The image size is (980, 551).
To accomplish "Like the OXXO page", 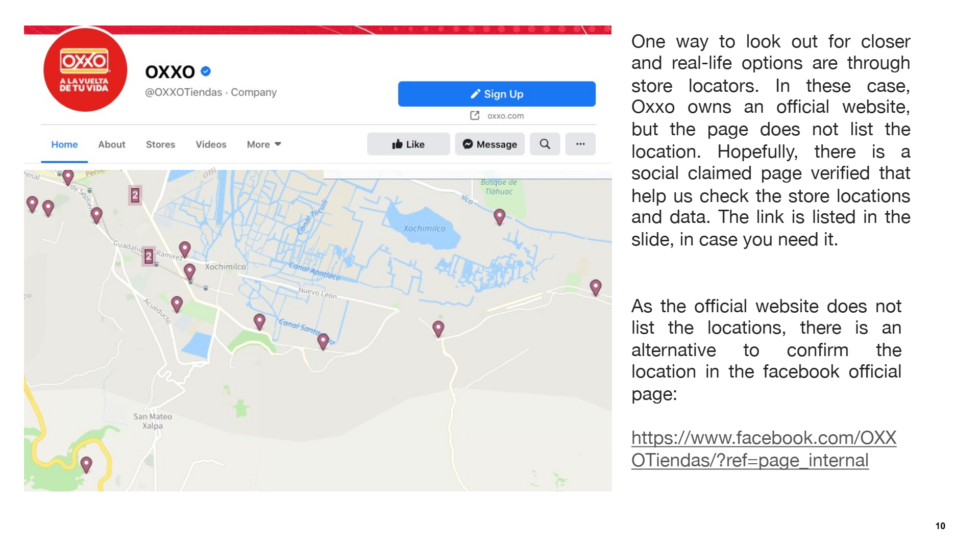I will 408,144.
